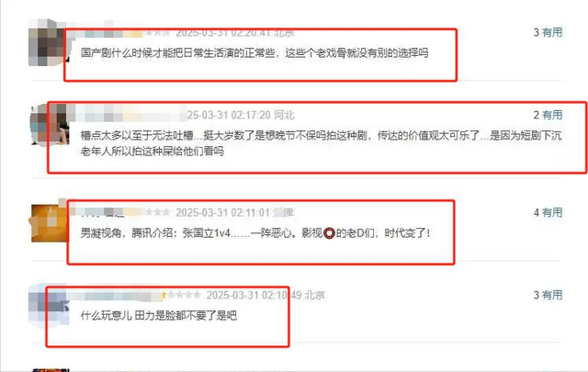Click the star rating on the 田力 comment
This screenshot has width=588, height=372.
coord(182,295)
